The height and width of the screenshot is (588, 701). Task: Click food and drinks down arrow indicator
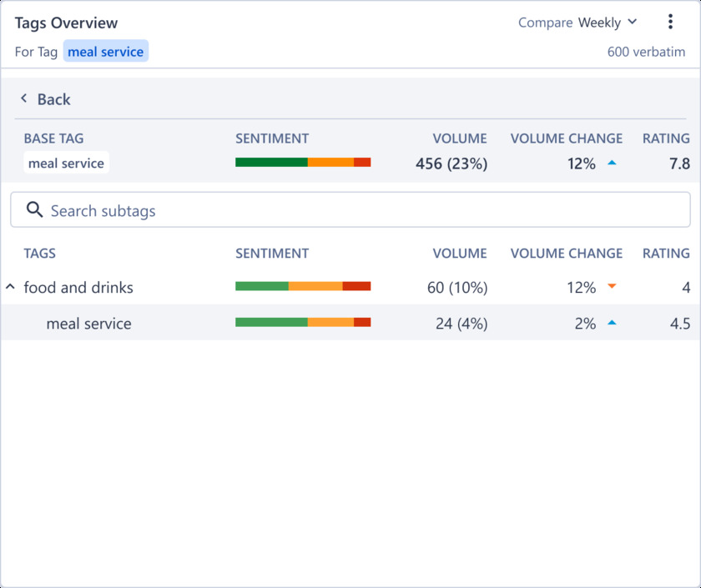pyautogui.click(x=612, y=287)
